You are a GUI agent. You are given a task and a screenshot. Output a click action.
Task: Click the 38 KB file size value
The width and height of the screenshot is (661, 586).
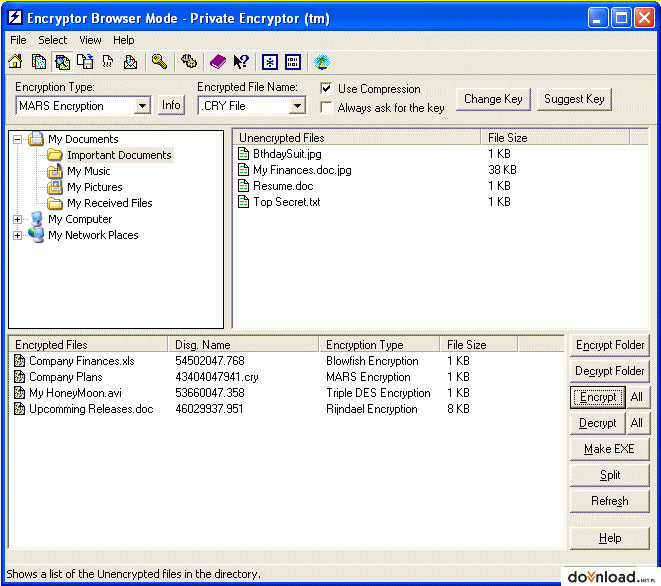(x=502, y=170)
